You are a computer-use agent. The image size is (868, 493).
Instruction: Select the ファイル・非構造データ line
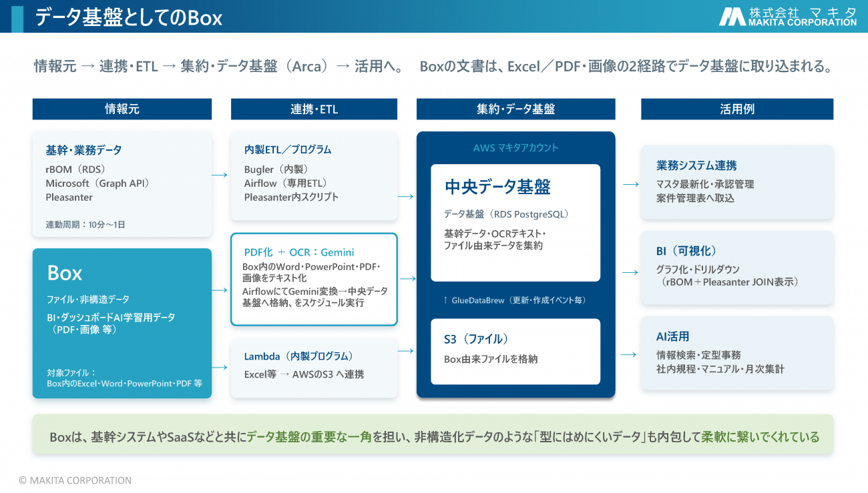coord(88,300)
